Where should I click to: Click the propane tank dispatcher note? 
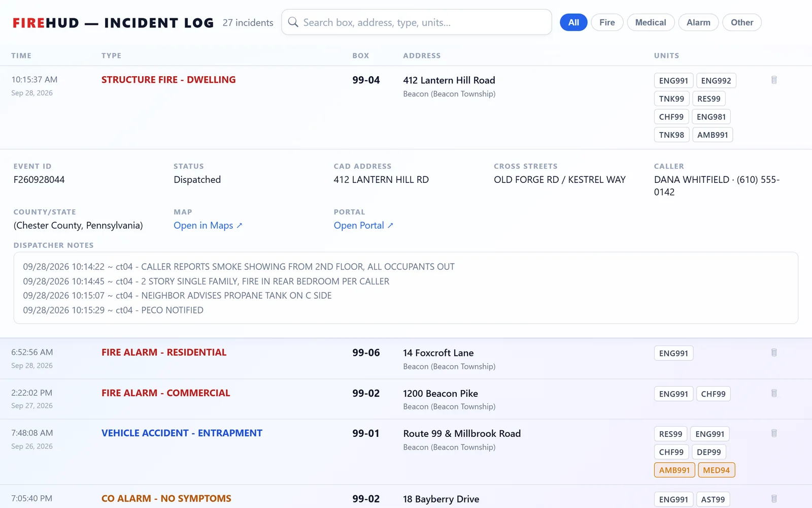click(177, 296)
